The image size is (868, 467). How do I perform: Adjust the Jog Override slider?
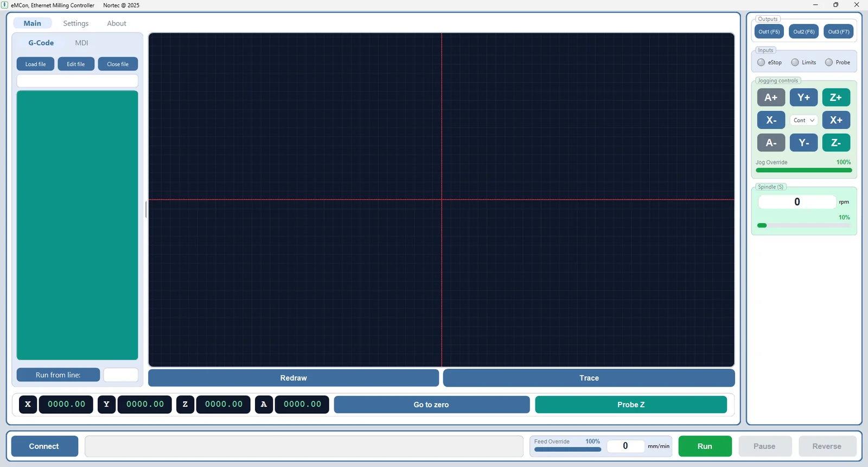click(x=803, y=171)
